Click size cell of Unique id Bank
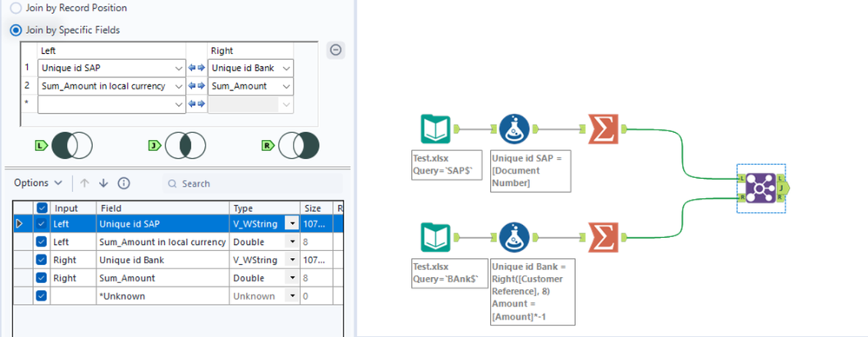Image resolution: width=868 pixels, height=337 pixels. (x=316, y=260)
